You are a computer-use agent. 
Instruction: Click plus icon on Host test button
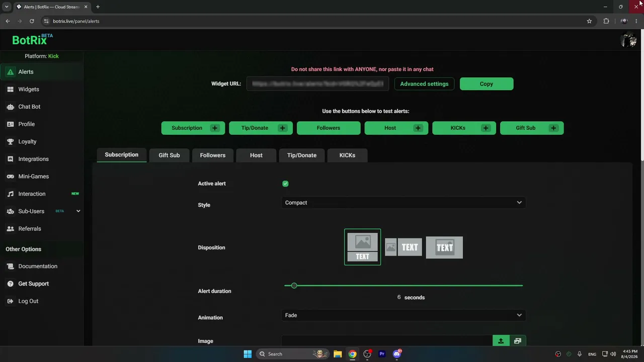click(418, 128)
